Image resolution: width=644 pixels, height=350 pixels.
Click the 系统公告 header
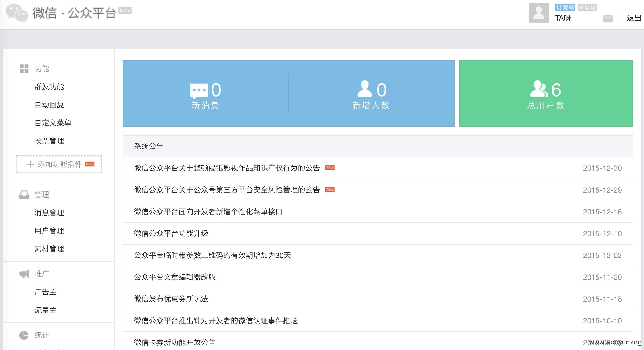click(378, 146)
